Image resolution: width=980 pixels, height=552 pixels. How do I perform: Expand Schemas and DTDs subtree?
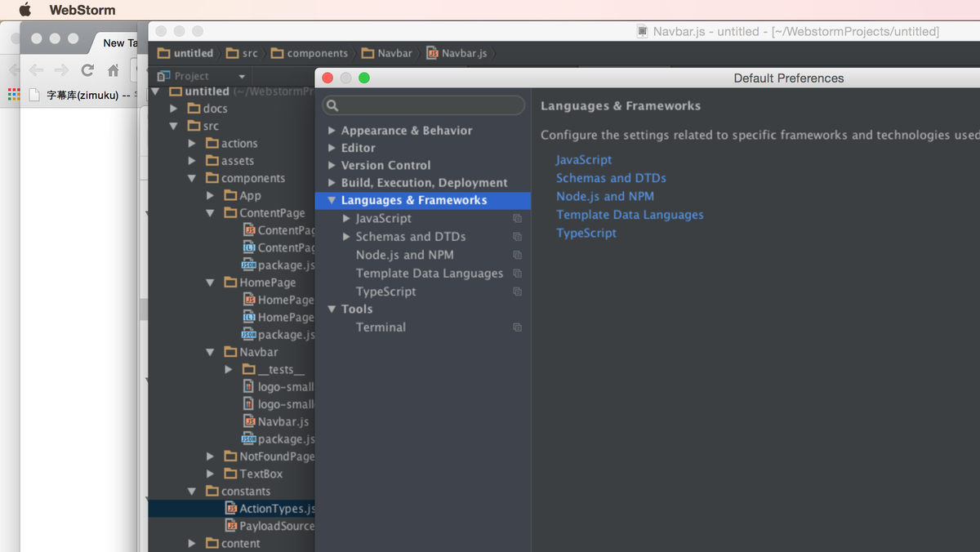[x=346, y=236]
